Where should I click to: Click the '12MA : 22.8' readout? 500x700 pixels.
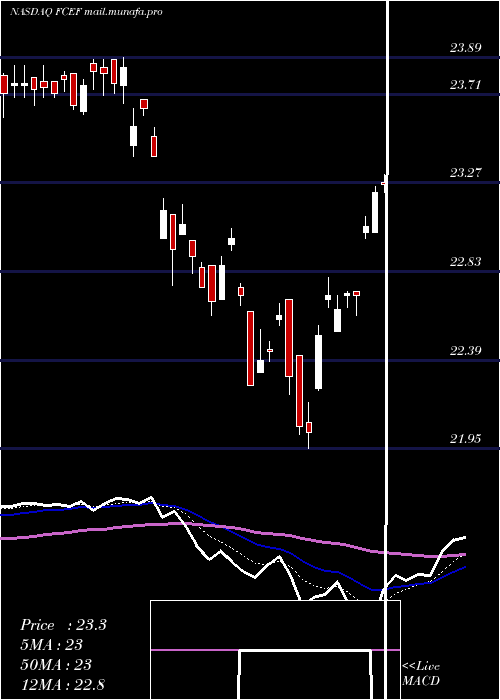(x=62, y=684)
